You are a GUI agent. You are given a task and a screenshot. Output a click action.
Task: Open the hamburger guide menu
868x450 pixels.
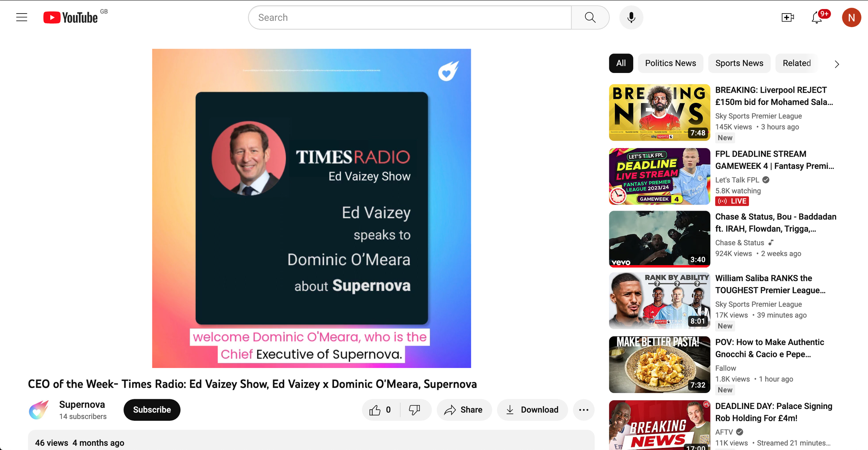(22, 17)
